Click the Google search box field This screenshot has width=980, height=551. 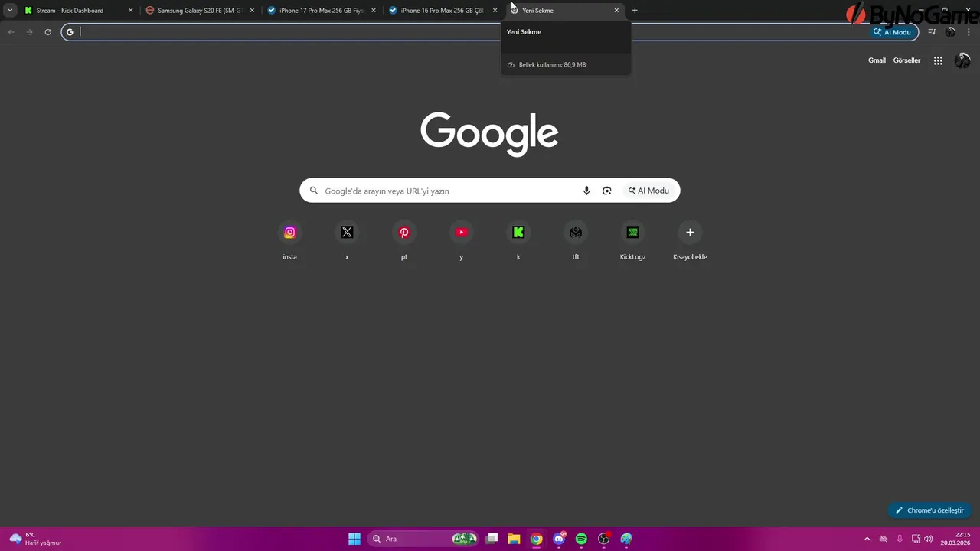pyautogui.click(x=490, y=191)
